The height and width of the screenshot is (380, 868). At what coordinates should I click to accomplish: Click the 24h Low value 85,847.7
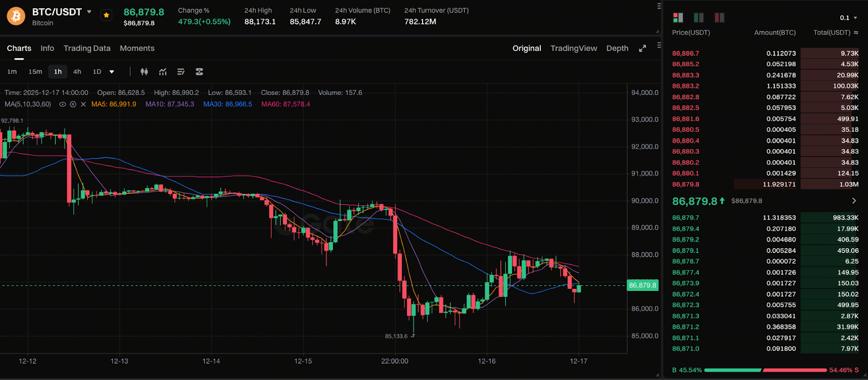(x=305, y=22)
